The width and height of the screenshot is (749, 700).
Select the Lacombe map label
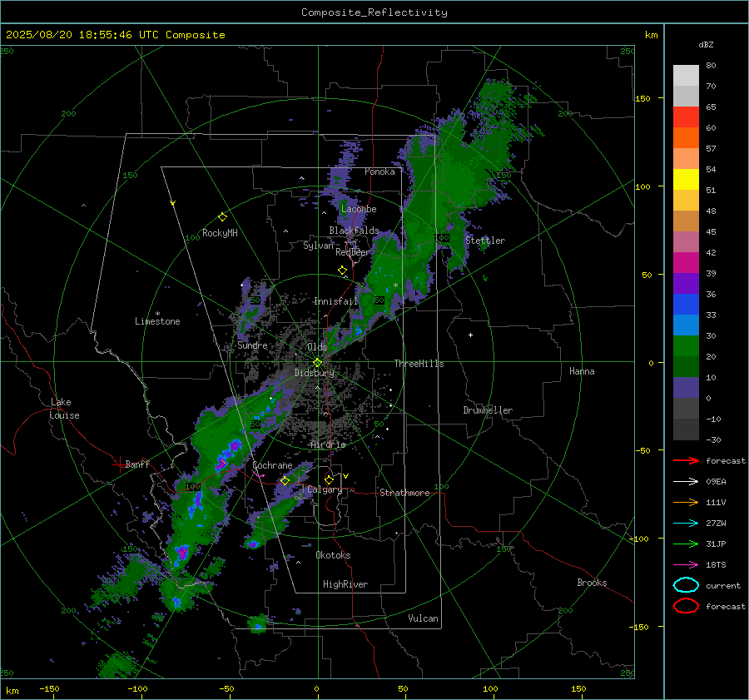[359, 209]
